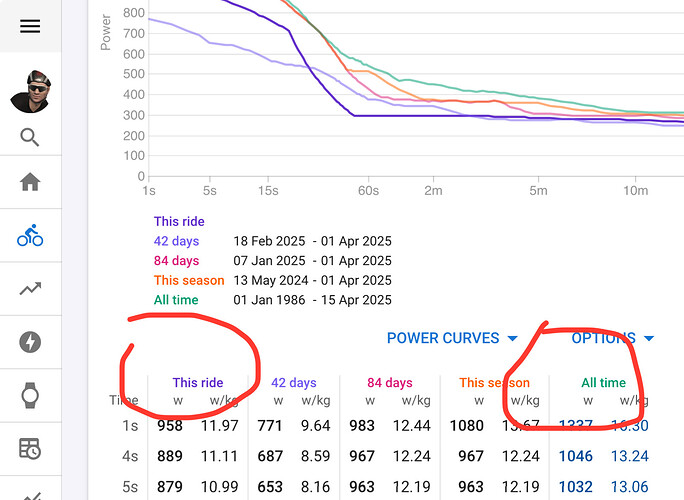Click the '84 days' table column header
This screenshot has height=500, width=684.
point(390,383)
